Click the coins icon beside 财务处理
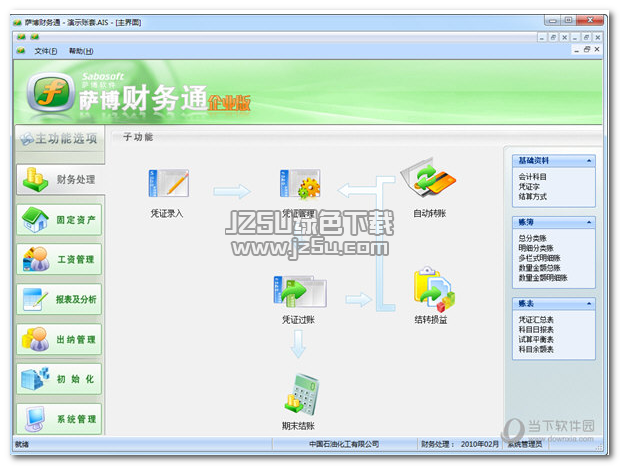This screenshot has width=620, height=466. 35,179
